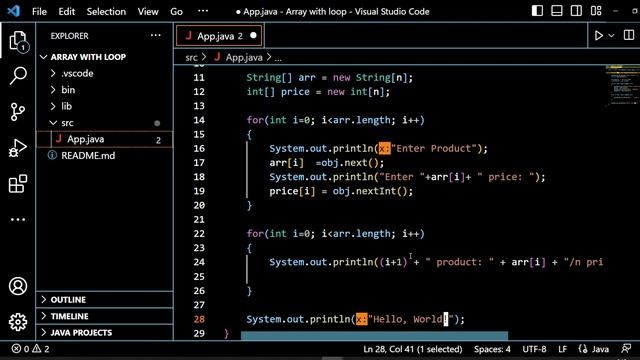Click line number 14 in gutter
Image resolution: width=640 pixels, height=360 pixels.
coord(199,120)
